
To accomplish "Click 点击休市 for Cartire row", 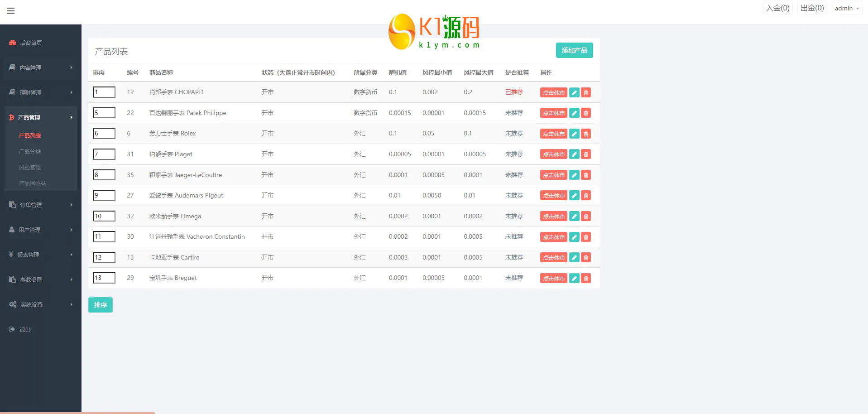I will click(554, 258).
